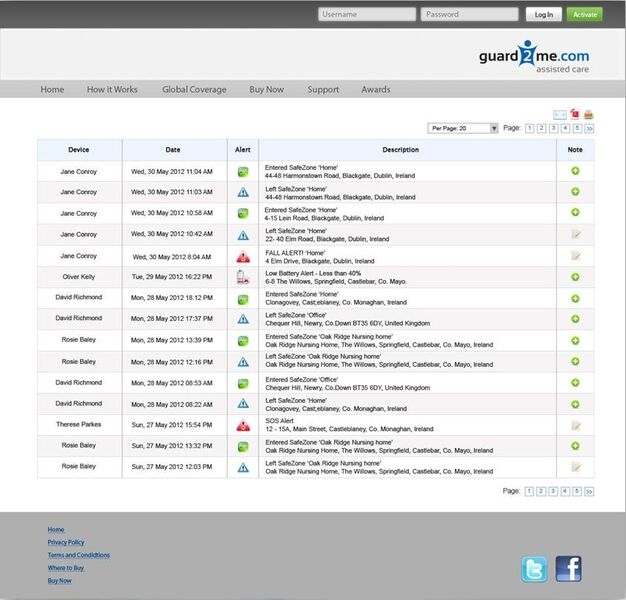Click 'Low Battery Alert - Less than 40%' text
This screenshot has width=626, height=600.
click(x=313, y=273)
